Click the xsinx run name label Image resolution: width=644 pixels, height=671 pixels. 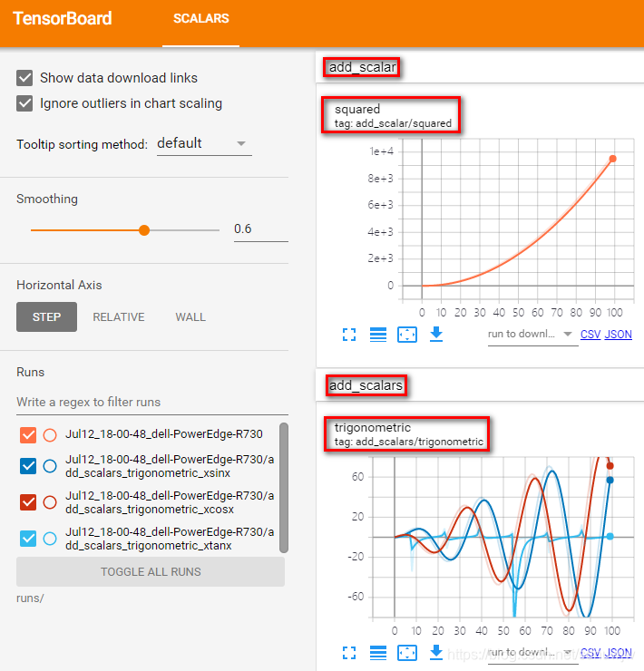click(170, 466)
